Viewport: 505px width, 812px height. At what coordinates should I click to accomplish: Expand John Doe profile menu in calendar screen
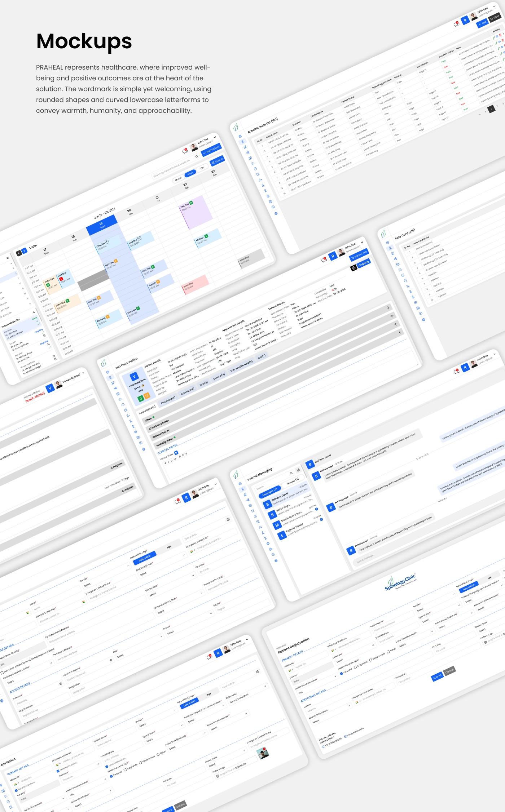tap(215, 137)
